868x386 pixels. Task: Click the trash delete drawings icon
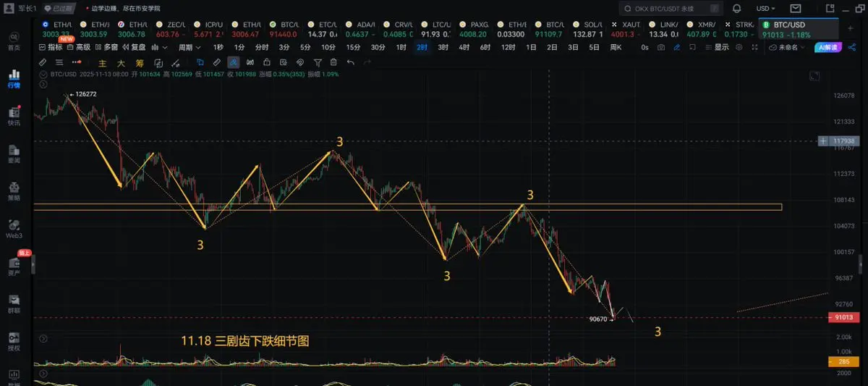coord(333,63)
